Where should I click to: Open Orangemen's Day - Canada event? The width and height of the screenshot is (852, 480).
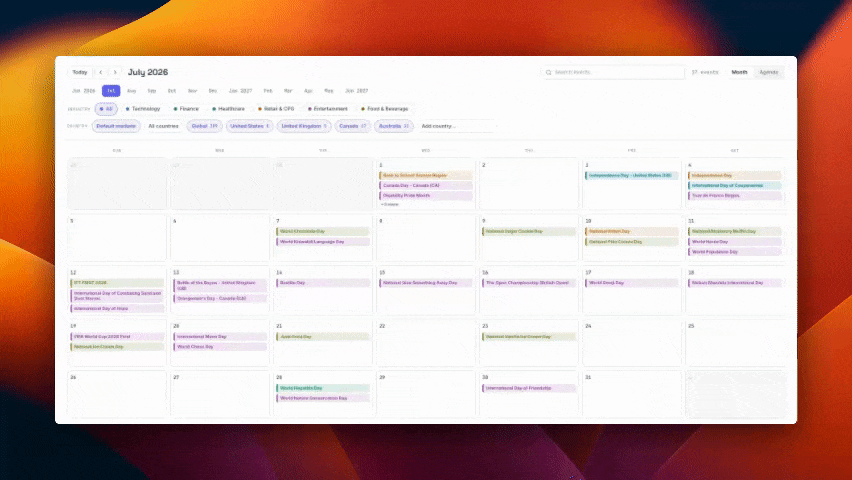point(220,298)
